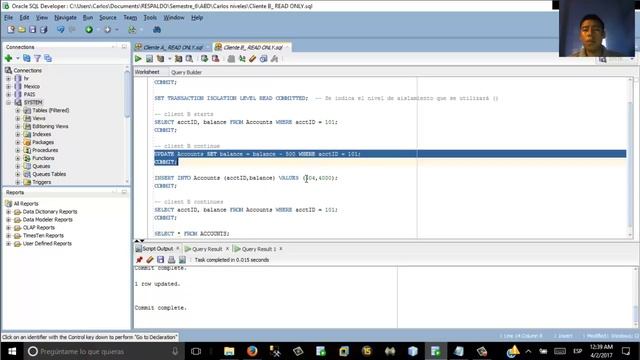The image size is (640, 360).
Task: Expand the OLAP Reports node
Action: point(8,228)
